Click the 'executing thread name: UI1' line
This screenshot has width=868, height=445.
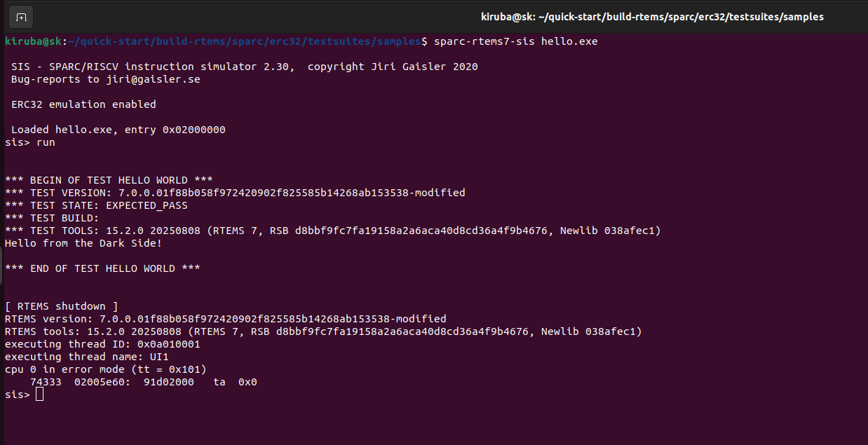pyautogui.click(x=86, y=357)
